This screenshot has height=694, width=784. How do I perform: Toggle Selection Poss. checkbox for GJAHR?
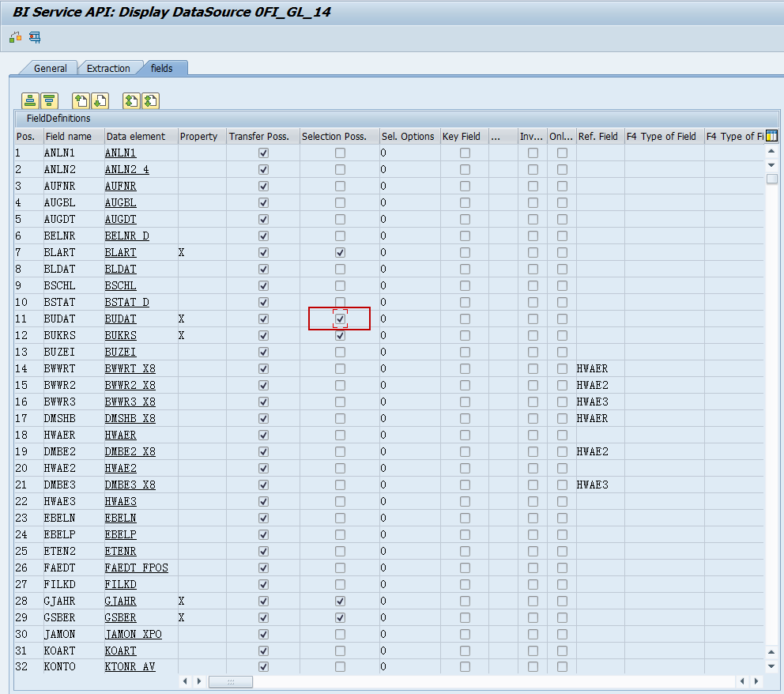pyautogui.click(x=340, y=601)
